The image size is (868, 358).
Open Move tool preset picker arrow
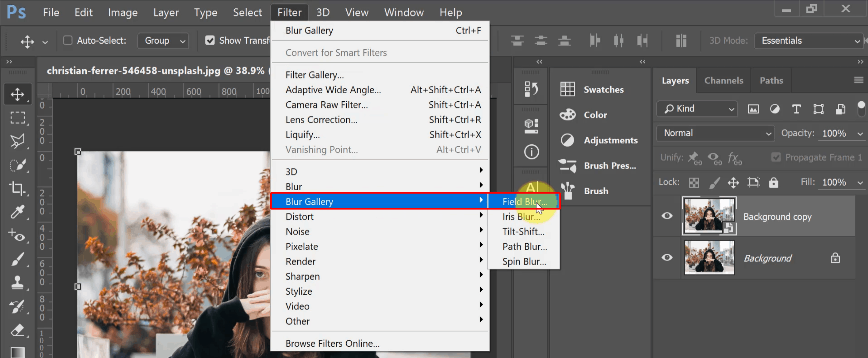click(45, 42)
